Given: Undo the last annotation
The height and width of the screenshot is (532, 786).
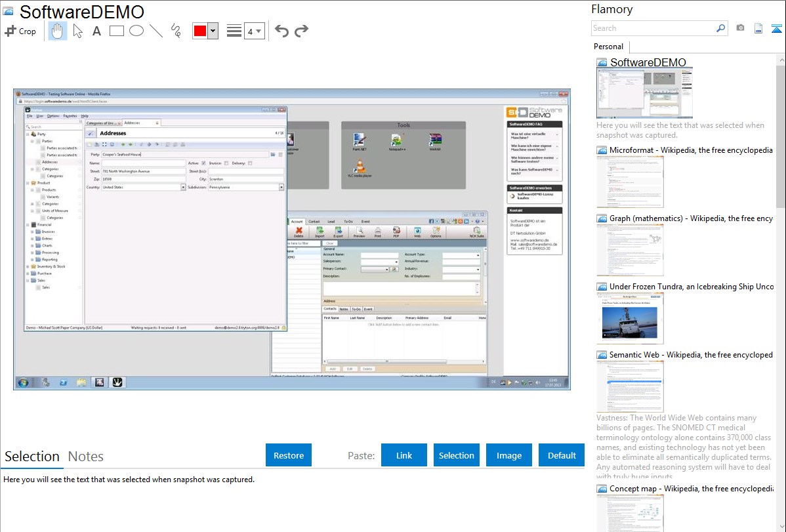Looking at the screenshot, I should click(x=281, y=31).
